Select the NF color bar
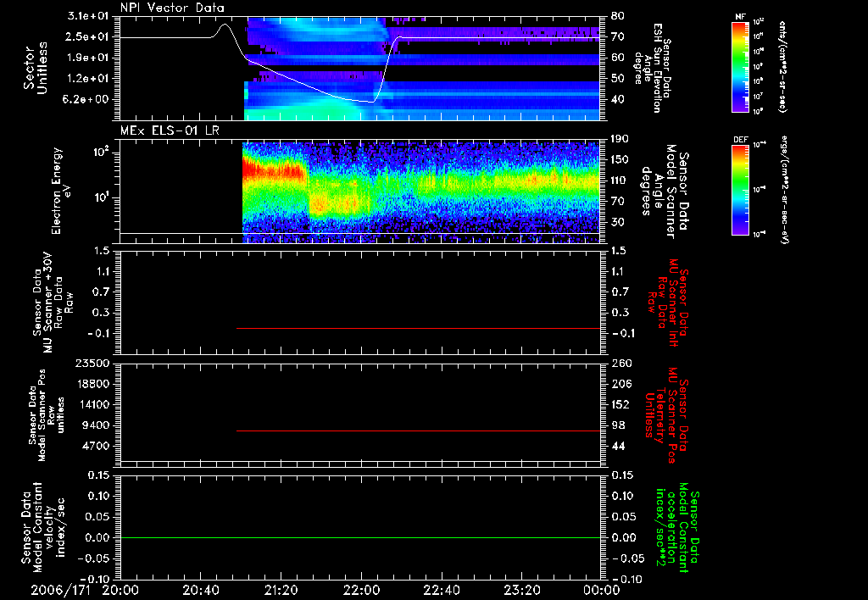This screenshot has width=868, height=600. pos(741,66)
